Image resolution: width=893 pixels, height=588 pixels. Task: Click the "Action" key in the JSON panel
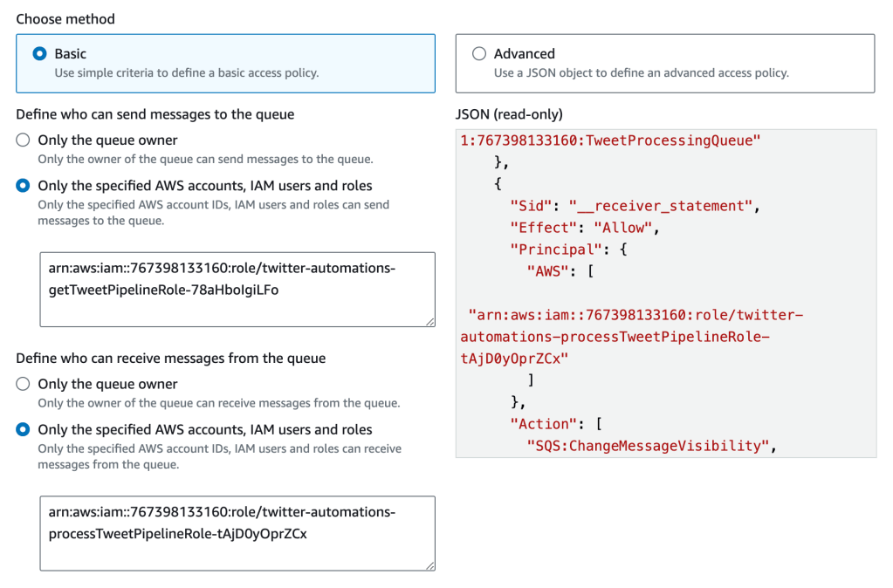click(x=541, y=424)
